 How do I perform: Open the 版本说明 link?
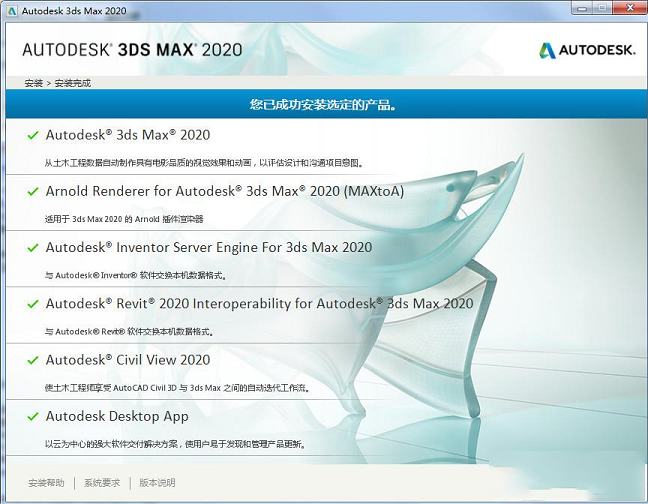pyautogui.click(x=157, y=483)
